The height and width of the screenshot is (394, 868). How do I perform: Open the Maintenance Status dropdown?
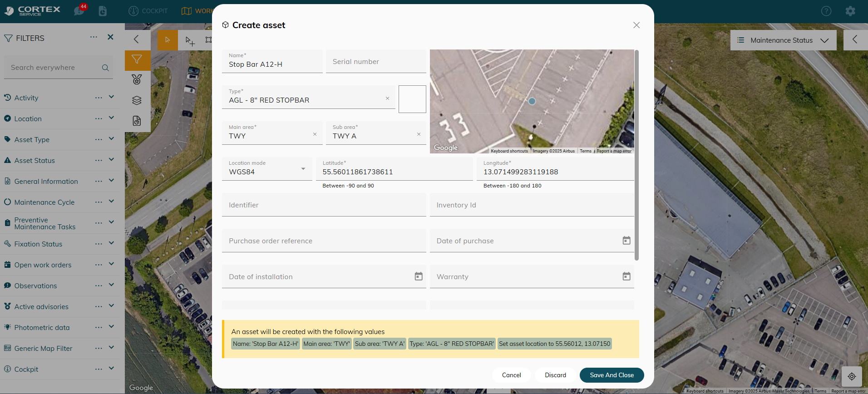point(783,40)
